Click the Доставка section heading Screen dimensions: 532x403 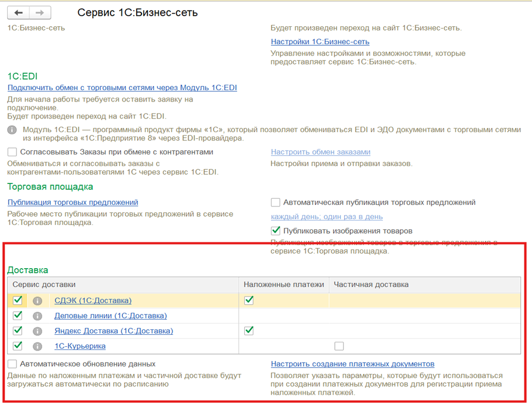28,270
